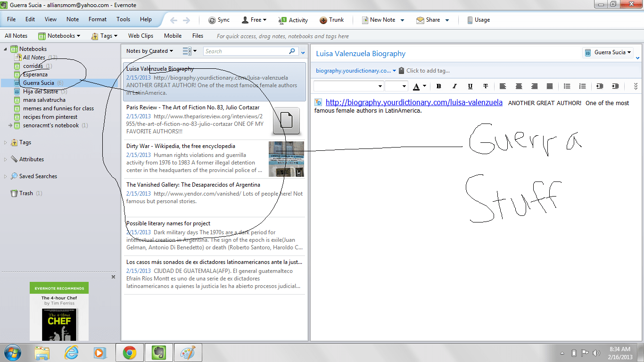Toggle bold formatting
Viewport: 644px width, 362px height.
(438, 86)
